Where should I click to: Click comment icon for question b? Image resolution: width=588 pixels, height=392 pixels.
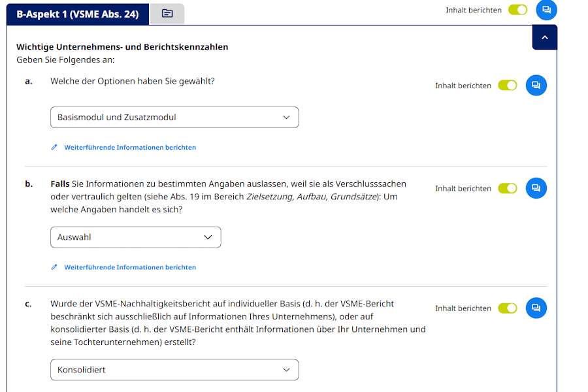pyautogui.click(x=536, y=188)
